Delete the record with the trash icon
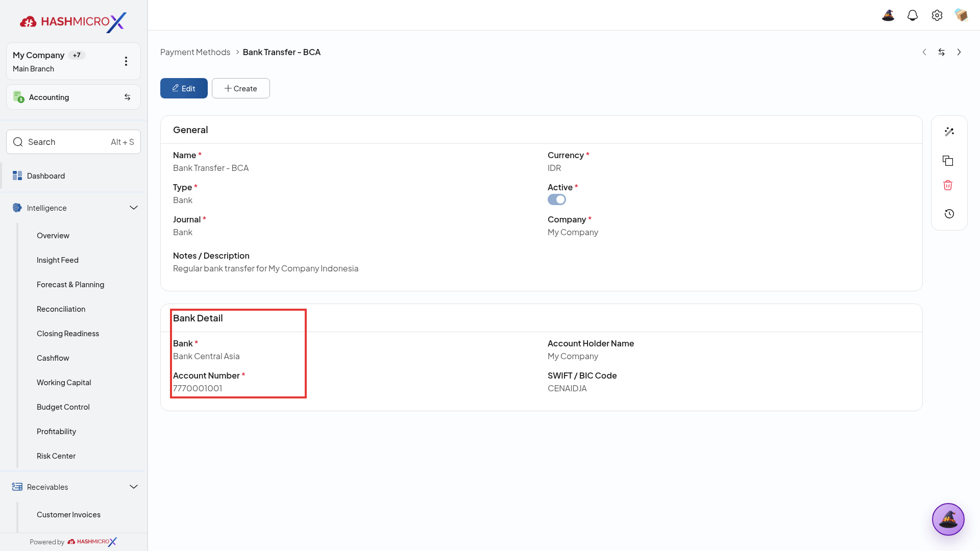 pos(948,185)
